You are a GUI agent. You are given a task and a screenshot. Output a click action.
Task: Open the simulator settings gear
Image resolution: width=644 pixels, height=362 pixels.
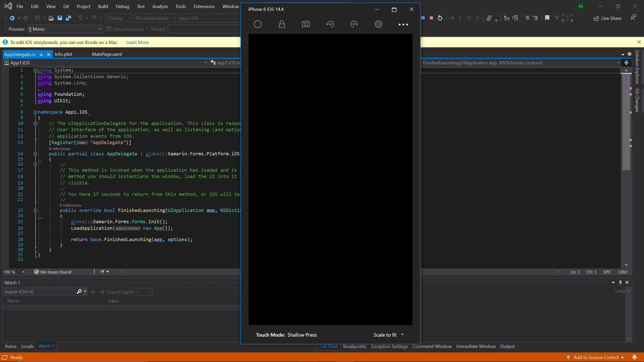[378, 24]
